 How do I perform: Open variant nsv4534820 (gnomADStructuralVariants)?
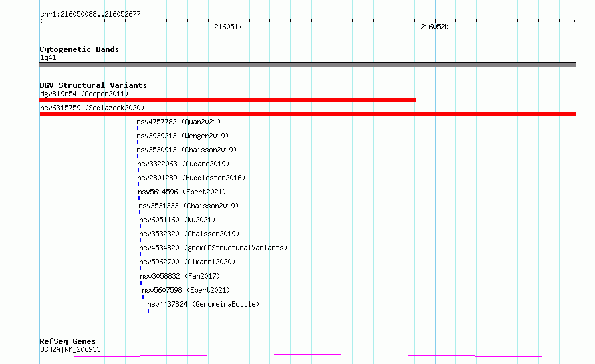pos(213,248)
